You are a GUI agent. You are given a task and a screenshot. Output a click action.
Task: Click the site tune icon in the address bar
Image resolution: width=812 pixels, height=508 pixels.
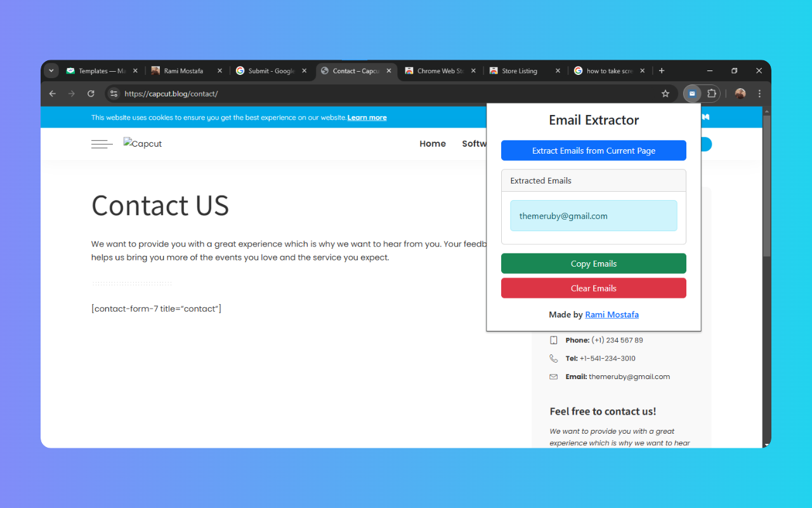pyautogui.click(x=114, y=93)
